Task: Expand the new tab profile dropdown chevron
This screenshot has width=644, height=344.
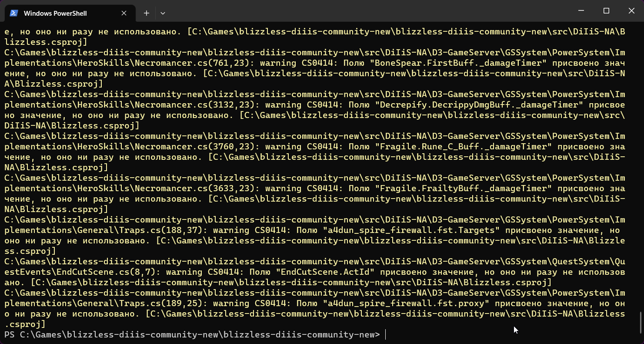Action: tap(163, 13)
